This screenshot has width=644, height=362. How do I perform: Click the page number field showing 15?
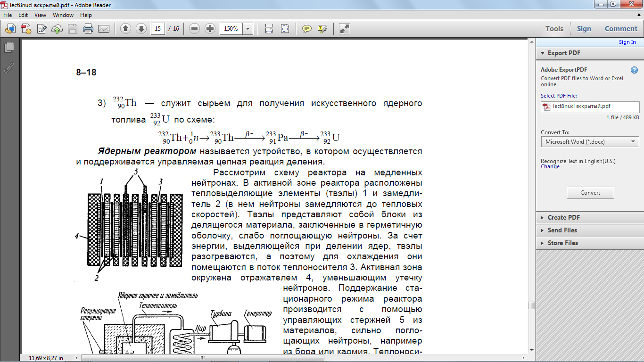click(158, 29)
